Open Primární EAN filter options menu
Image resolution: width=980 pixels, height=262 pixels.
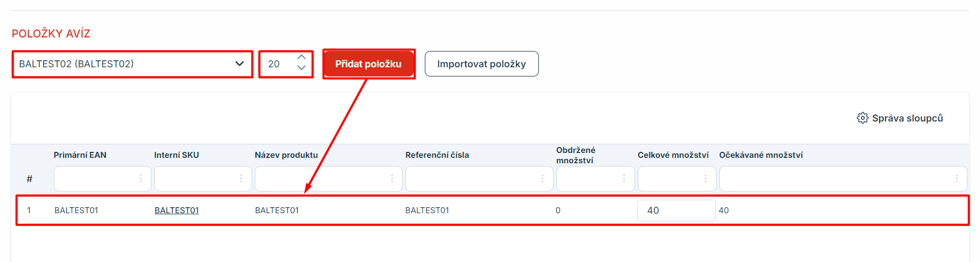click(x=141, y=178)
